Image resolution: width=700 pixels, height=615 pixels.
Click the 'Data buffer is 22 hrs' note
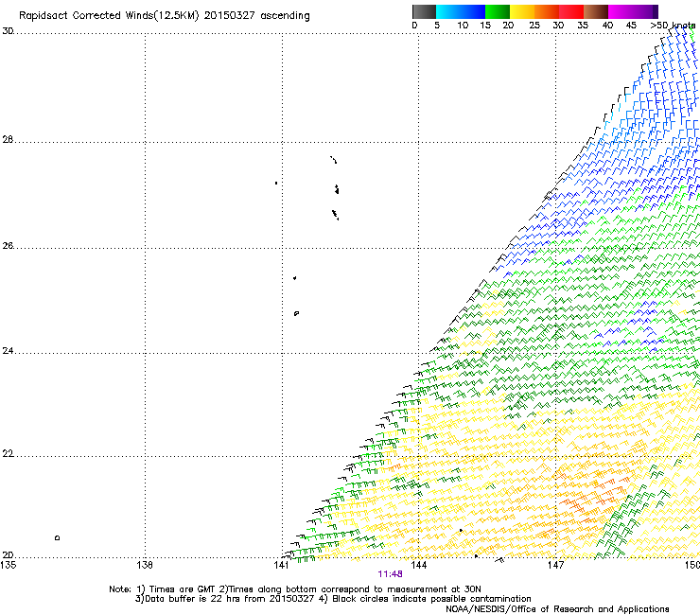pyautogui.click(x=189, y=599)
